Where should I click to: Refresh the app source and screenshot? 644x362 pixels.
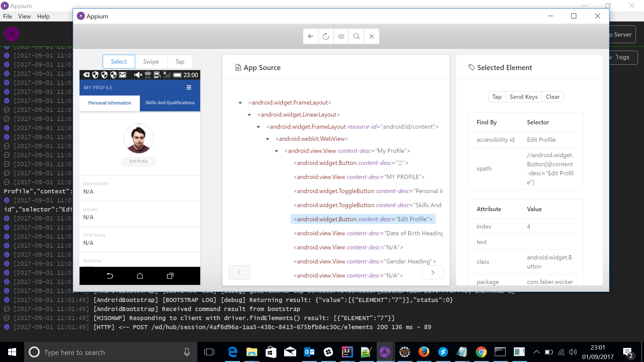(x=326, y=36)
